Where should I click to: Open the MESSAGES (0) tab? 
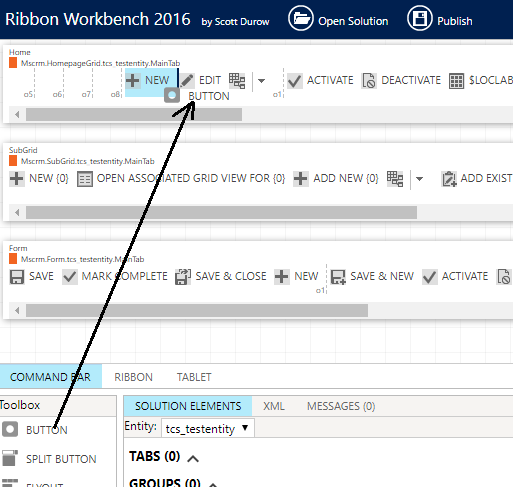click(x=341, y=406)
